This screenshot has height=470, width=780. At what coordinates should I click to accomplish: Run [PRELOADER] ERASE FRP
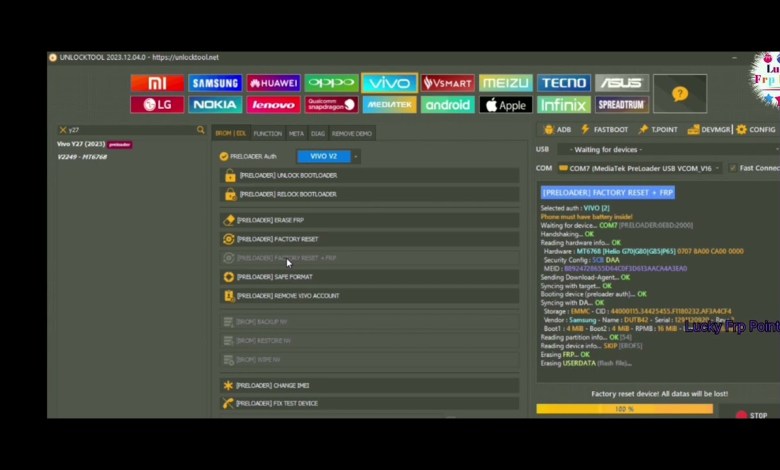point(370,220)
